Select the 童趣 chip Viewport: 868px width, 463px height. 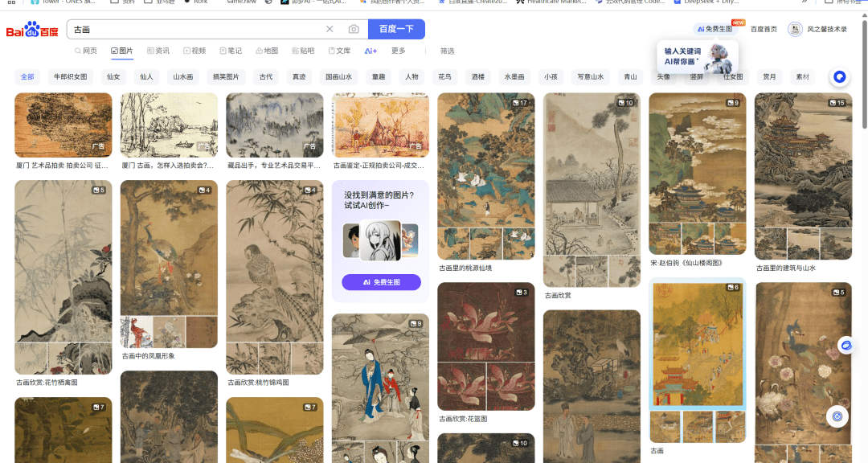coord(379,77)
